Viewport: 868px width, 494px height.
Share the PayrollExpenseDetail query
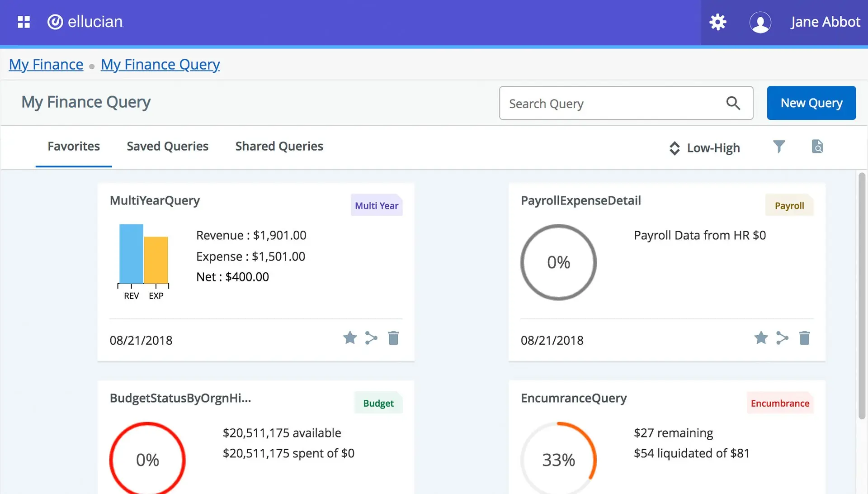[x=782, y=338]
